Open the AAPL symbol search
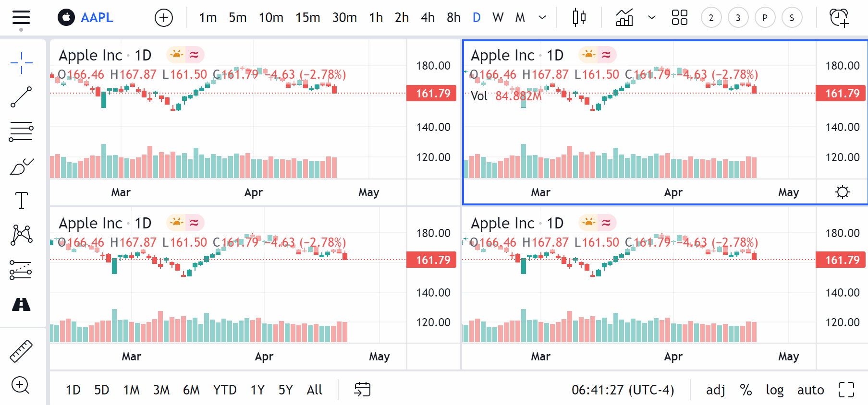Viewport: 868px width, 405px height. pyautogui.click(x=97, y=18)
